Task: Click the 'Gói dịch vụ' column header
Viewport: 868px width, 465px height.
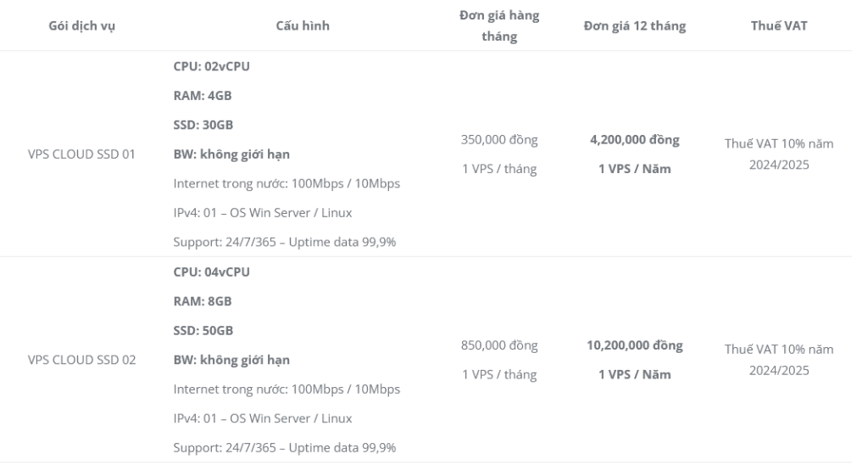Action: (82, 26)
